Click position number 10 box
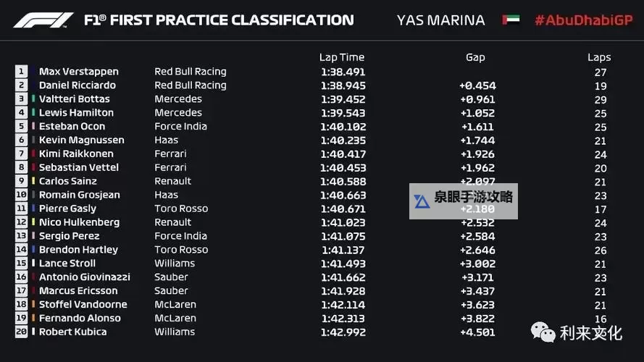The image size is (644, 362). tap(21, 195)
